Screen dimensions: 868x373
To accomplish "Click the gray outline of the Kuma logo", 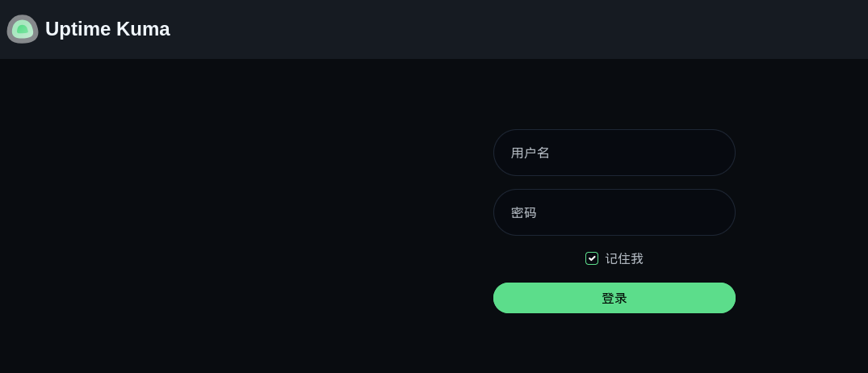I will [x=10, y=29].
